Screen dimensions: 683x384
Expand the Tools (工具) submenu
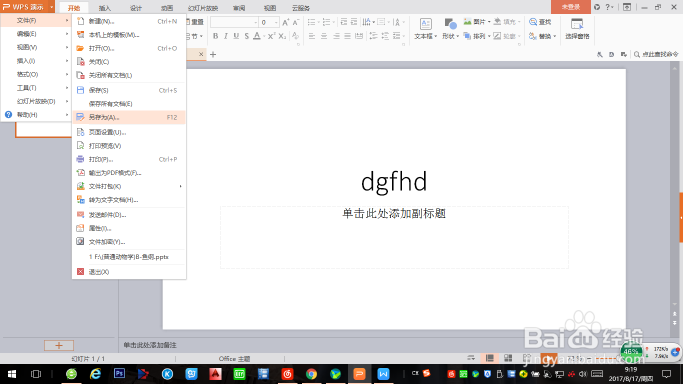[36, 88]
